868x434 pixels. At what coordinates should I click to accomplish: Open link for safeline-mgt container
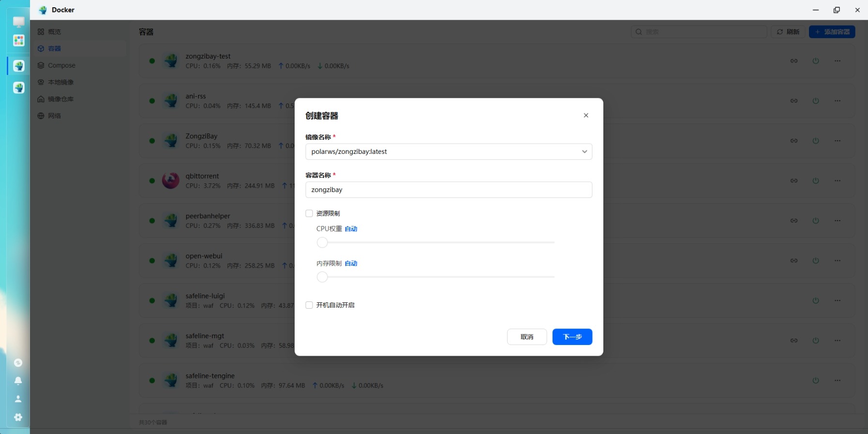(794, 341)
